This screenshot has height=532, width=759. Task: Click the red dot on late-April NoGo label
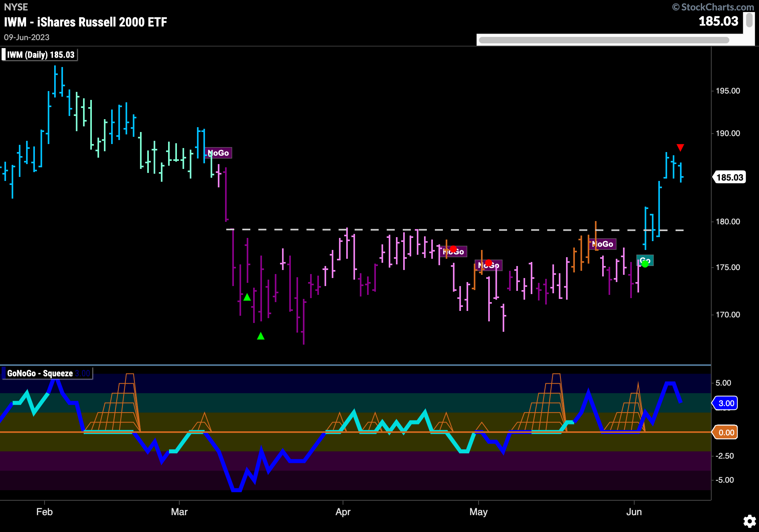tap(453, 249)
